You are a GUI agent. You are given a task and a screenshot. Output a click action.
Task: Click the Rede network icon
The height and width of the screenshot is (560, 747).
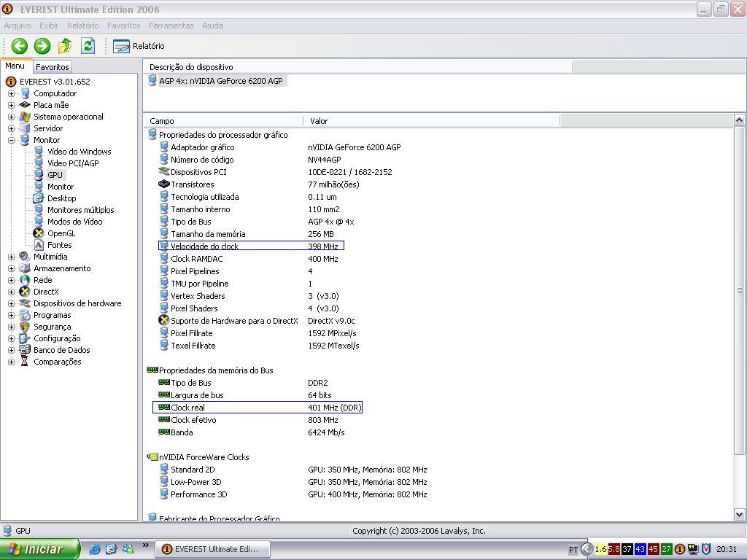tap(25, 280)
